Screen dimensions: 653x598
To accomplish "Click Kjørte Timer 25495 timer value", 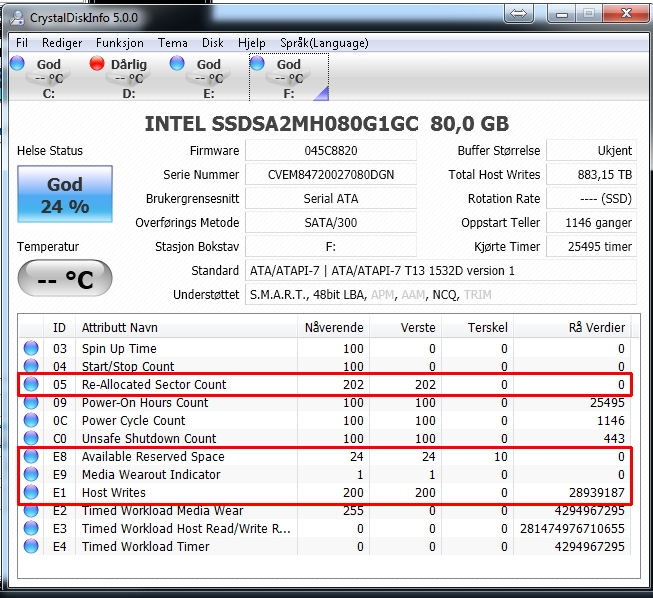I will (x=591, y=247).
